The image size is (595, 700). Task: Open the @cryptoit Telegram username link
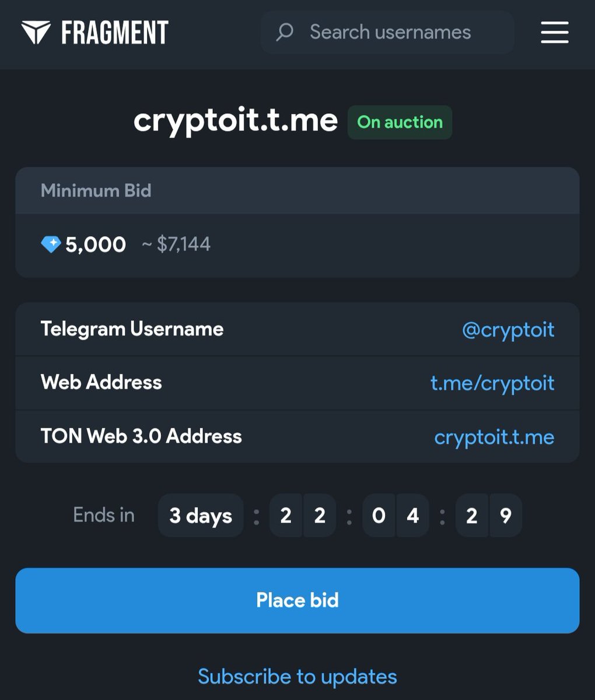tap(508, 330)
